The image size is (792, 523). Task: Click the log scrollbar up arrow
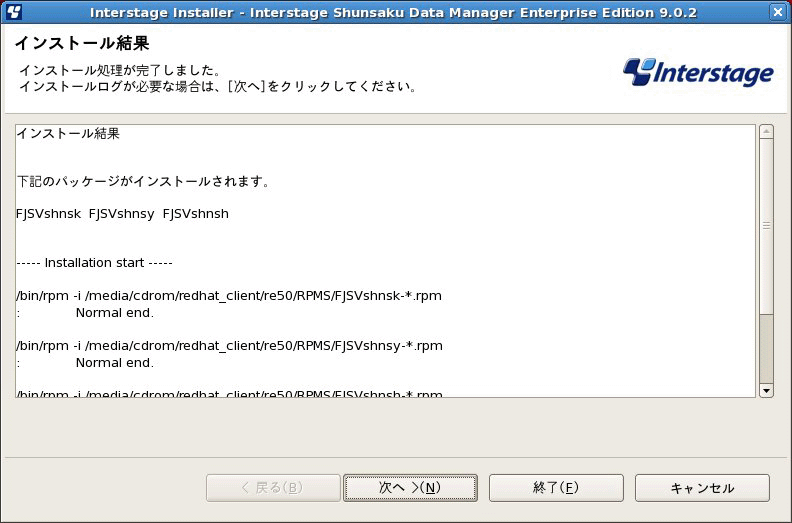click(766, 132)
